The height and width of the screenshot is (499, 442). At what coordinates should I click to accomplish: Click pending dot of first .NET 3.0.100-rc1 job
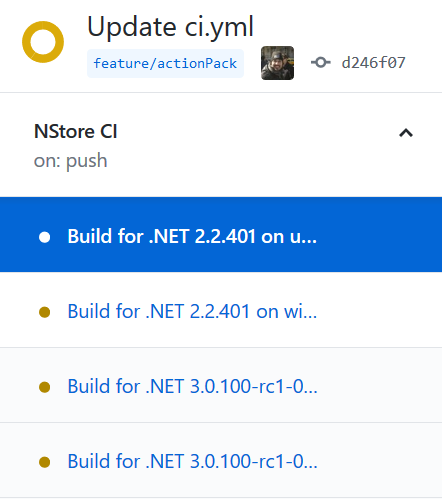(45, 387)
